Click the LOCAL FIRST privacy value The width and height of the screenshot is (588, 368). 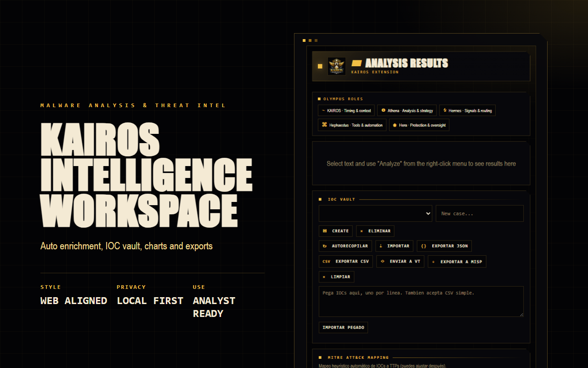(x=150, y=301)
